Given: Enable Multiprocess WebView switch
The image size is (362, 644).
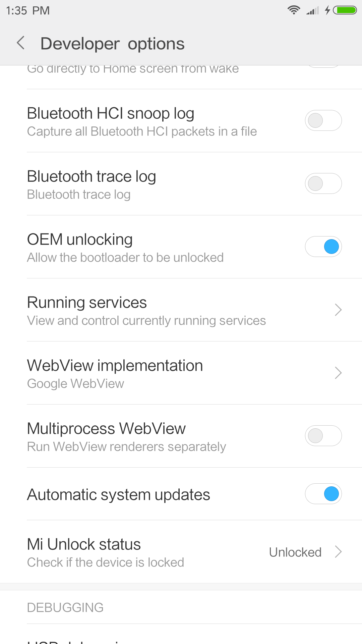Looking at the screenshot, I should pos(323,436).
